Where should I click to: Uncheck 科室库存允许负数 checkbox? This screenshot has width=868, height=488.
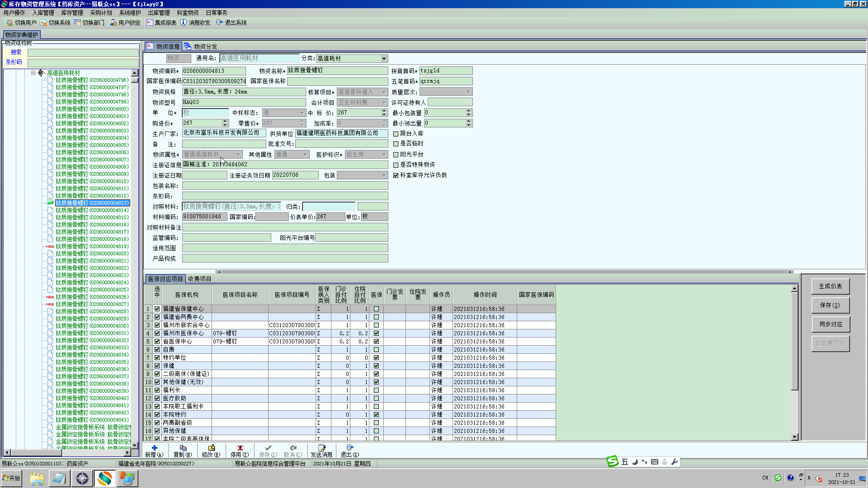click(x=396, y=175)
